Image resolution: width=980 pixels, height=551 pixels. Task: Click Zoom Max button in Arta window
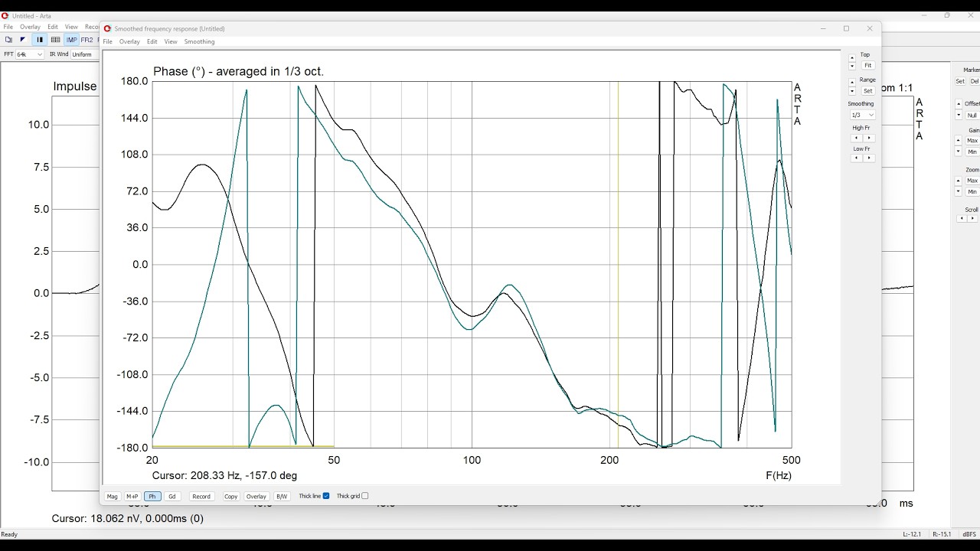[x=972, y=181]
